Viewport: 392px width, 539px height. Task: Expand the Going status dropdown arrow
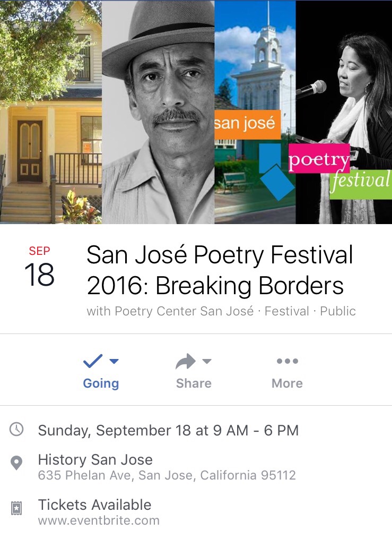point(114,362)
